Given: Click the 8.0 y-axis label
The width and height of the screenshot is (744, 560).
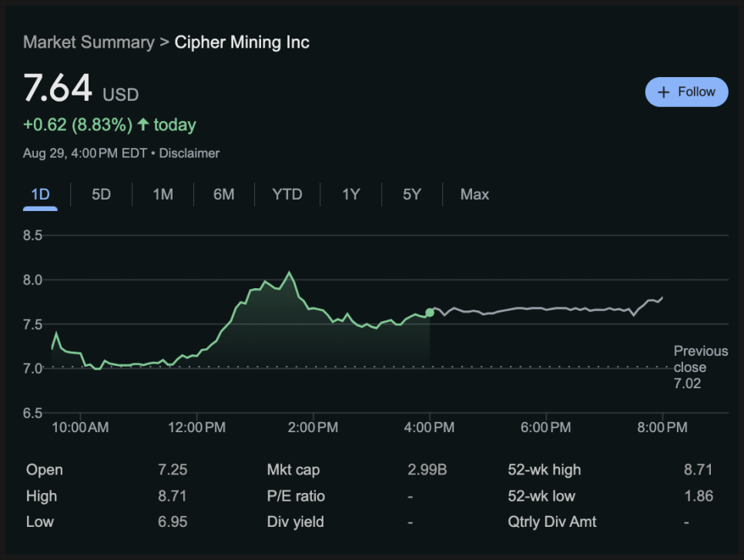Looking at the screenshot, I should click(33, 280).
